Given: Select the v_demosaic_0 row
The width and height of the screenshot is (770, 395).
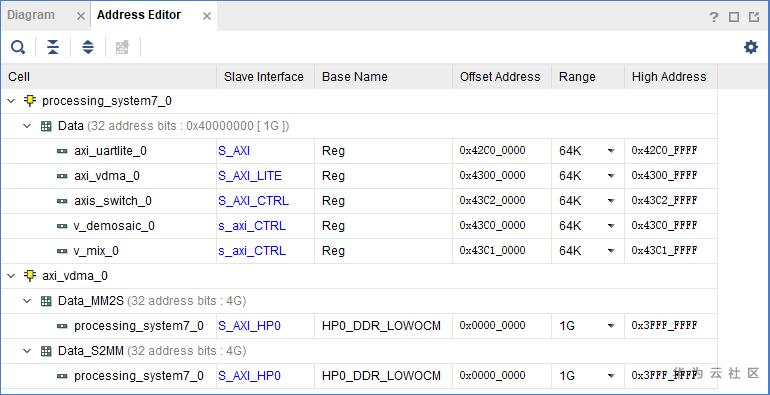Looking at the screenshot, I should (x=359, y=226).
